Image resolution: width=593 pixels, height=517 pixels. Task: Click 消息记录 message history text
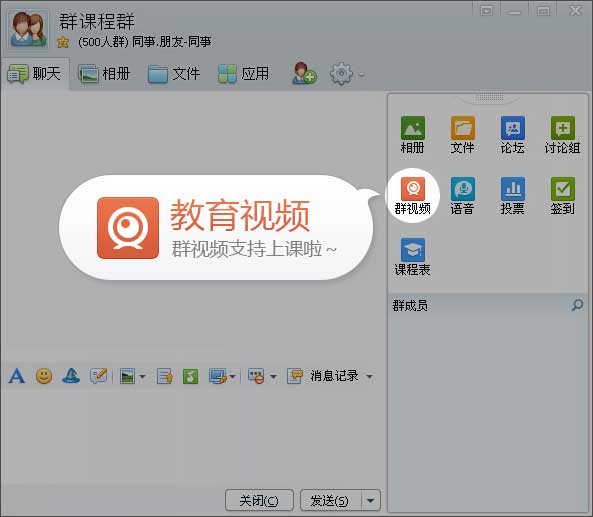tap(334, 376)
